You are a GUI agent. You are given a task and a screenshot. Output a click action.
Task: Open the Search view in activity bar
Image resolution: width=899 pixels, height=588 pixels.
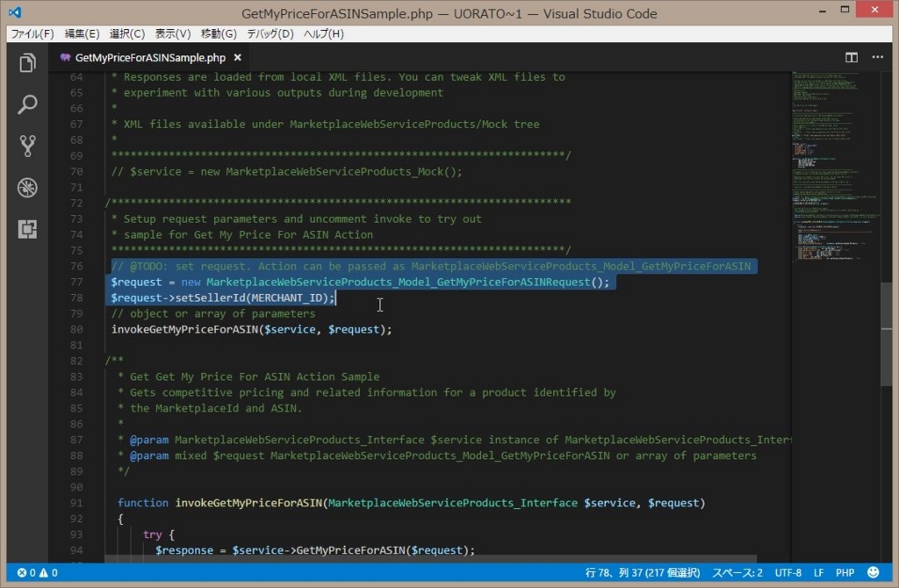(27, 104)
